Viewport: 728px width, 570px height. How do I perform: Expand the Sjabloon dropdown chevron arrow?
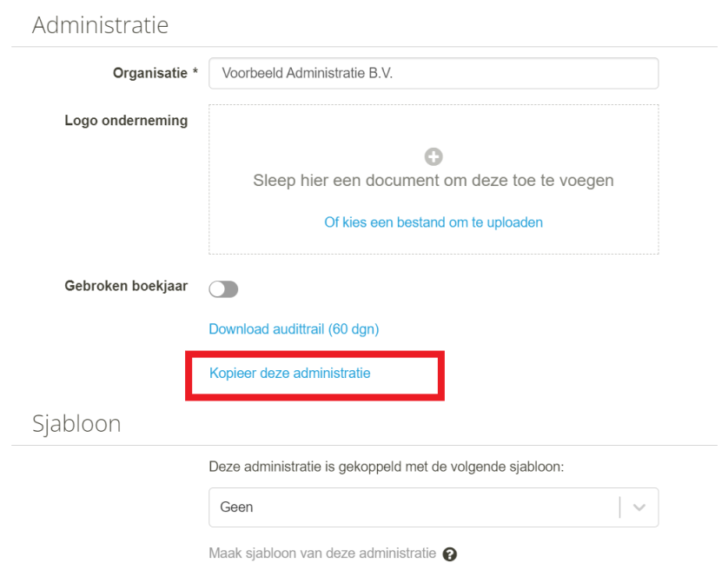[639, 507]
